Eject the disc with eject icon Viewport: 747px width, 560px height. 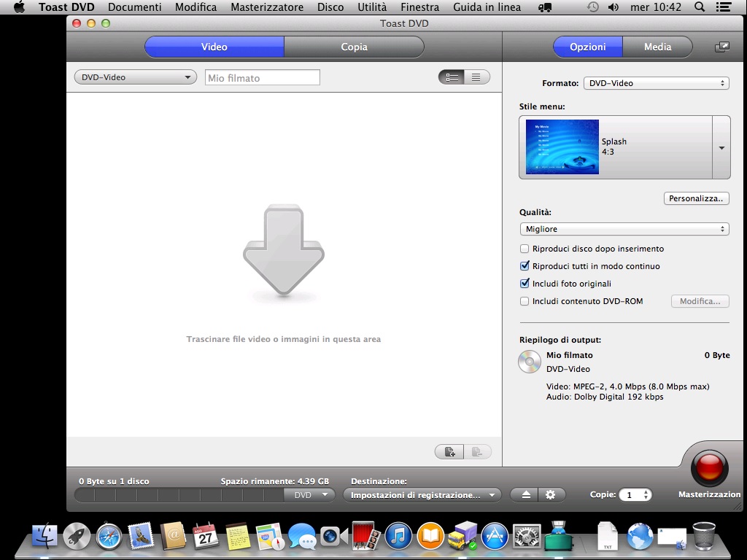tap(525, 495)
